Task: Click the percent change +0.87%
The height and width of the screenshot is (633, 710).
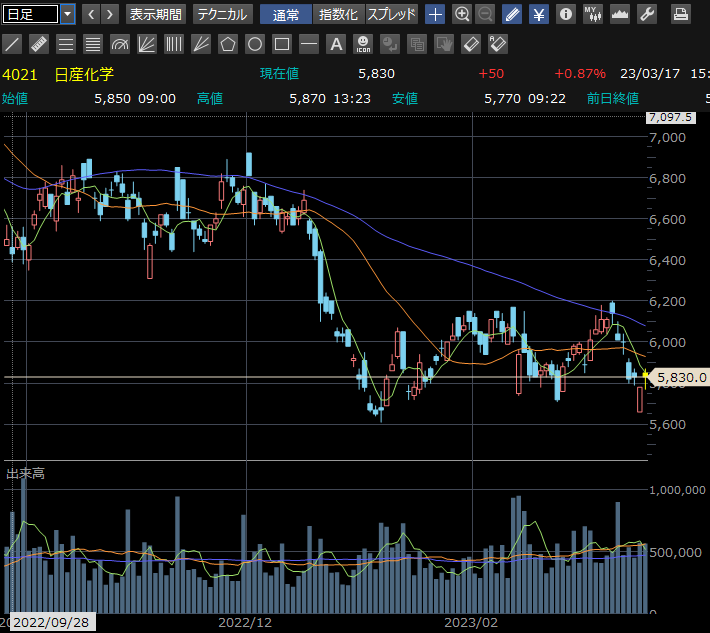Action: (580, 74)
